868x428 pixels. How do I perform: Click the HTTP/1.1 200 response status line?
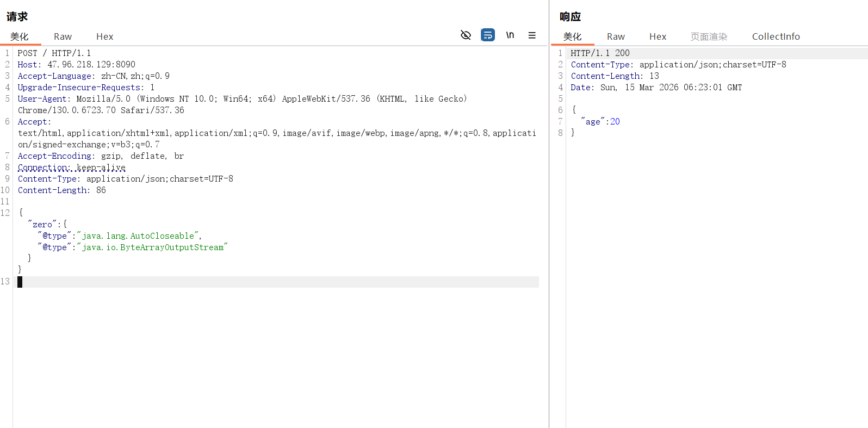600,53
